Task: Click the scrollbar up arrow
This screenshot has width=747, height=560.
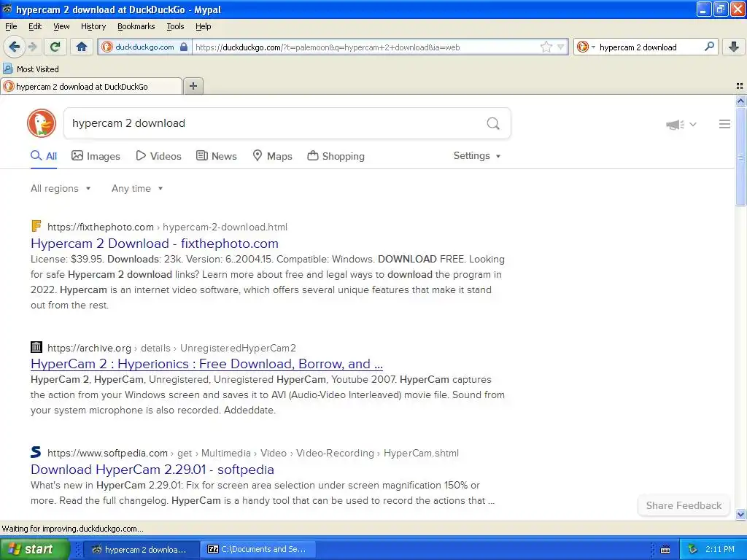Action: [740, 101]
